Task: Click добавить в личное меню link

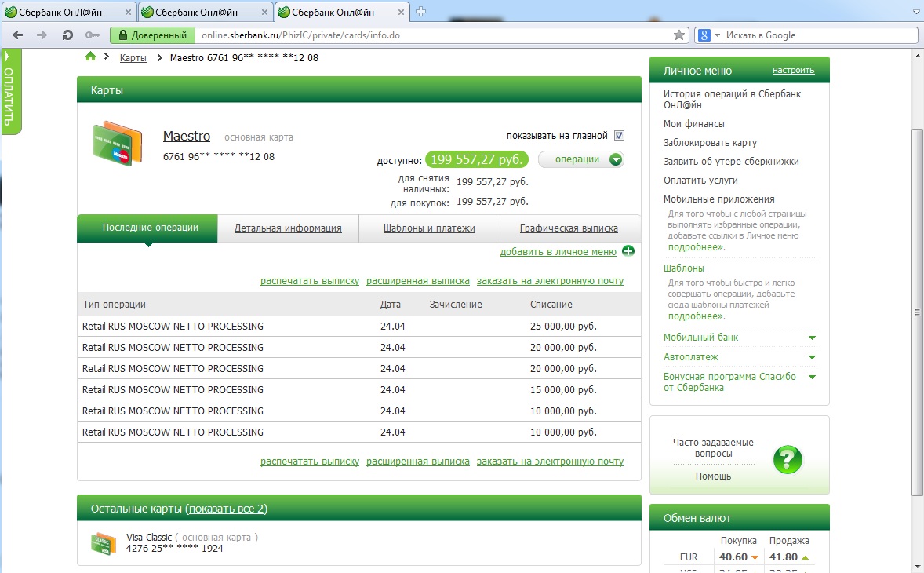Action: [x=558, y=252]
